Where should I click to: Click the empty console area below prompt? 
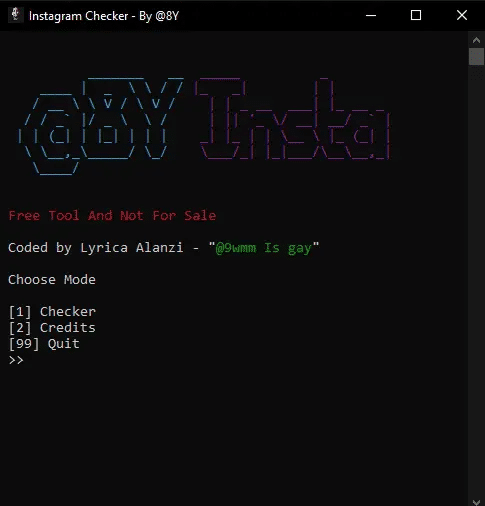(233, 433)
